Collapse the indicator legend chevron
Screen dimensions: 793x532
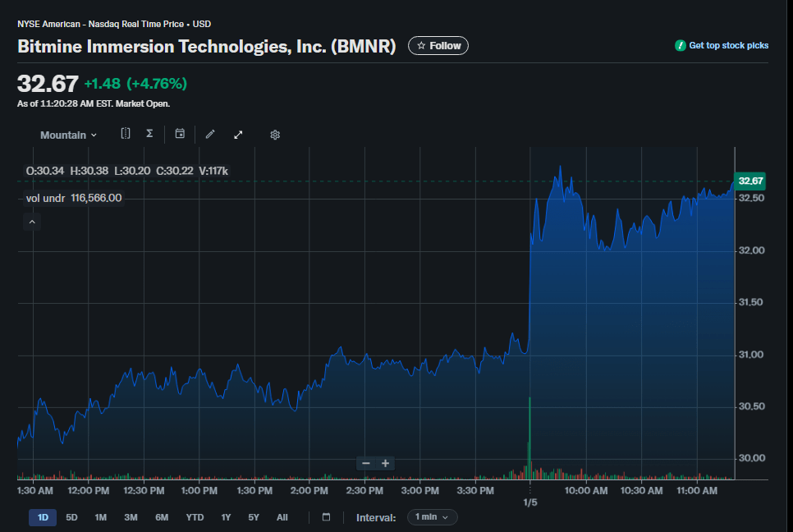pyautogui.click(x=32, y=222)
